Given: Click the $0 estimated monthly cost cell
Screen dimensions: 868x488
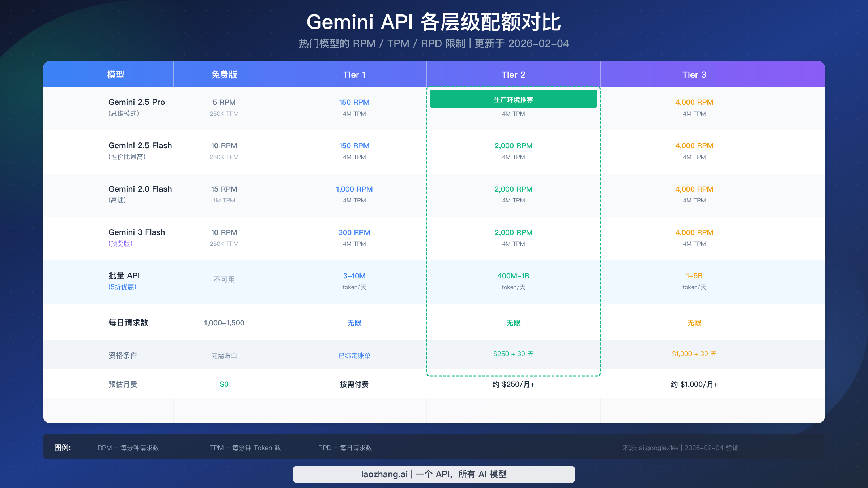Looking at the screenshot, I should [x=224, y=384].
